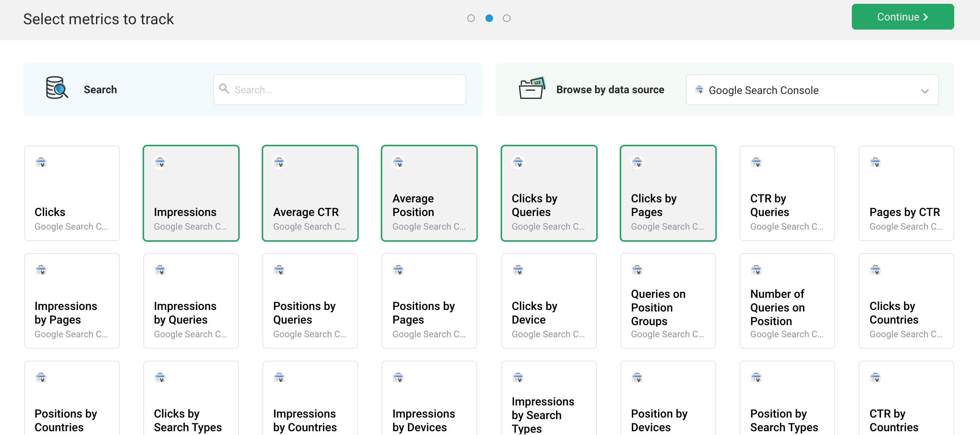The width and height of the screenshot is (980, 435).
Task: Click the source icon on the Average Position card
Action: coord(398,162)
